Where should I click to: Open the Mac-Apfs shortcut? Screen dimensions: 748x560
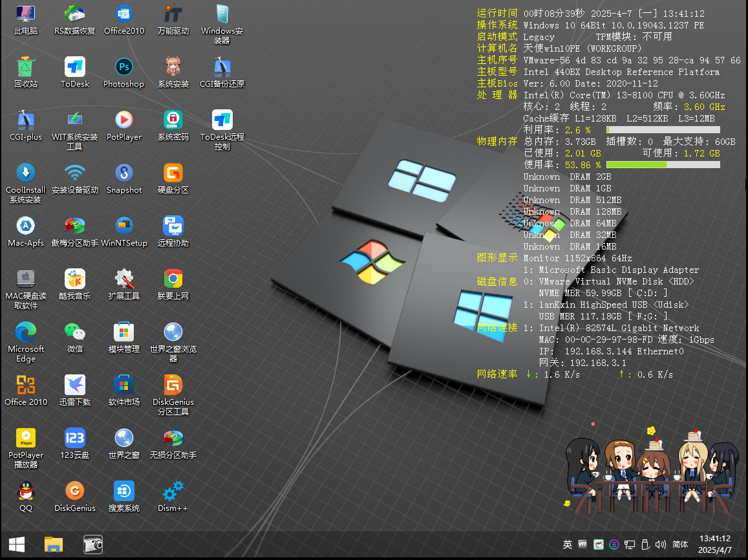[26, 232]
